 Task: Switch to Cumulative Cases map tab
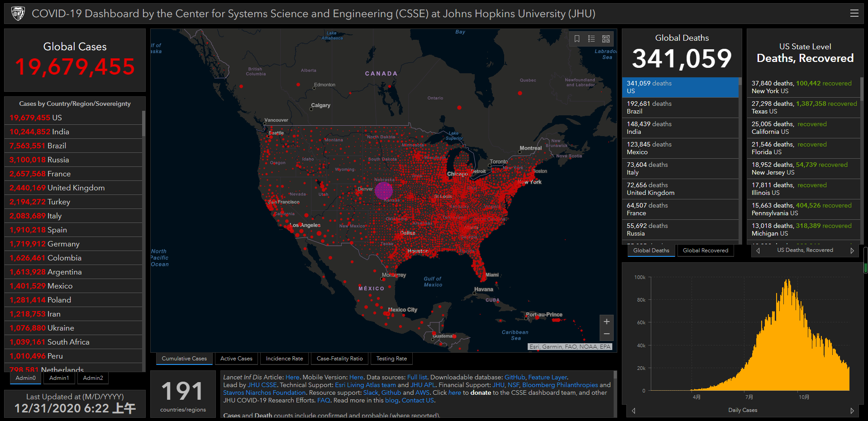pyautogui.click(x=184, y=359)
